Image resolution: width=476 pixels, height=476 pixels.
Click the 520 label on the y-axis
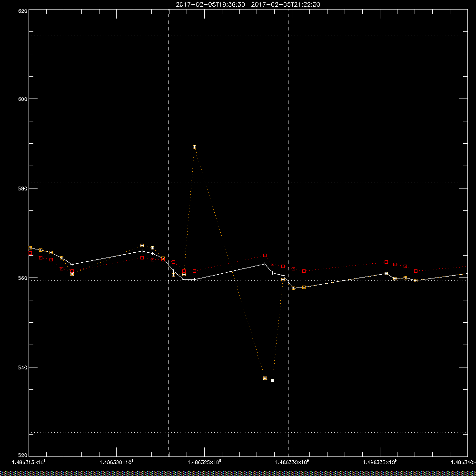[x=23, y=456]
